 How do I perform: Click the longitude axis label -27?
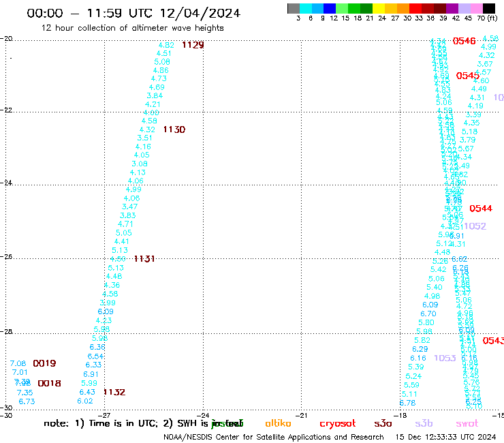(104, 415)
